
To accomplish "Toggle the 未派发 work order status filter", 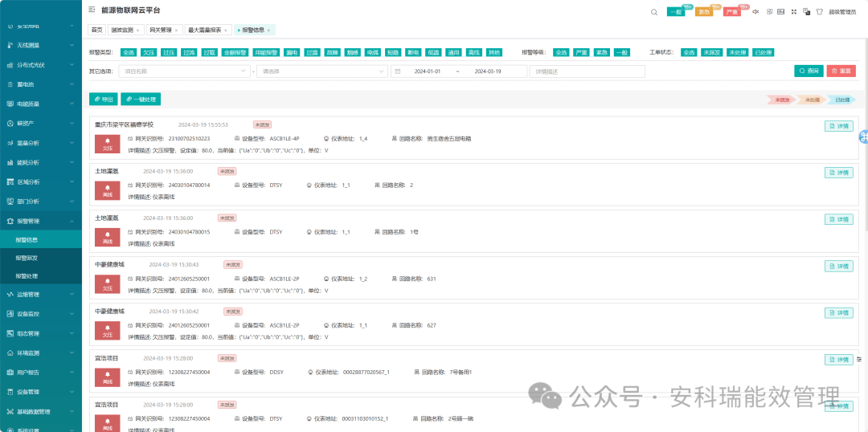I will pyautogui.click(x=712, y=52).
